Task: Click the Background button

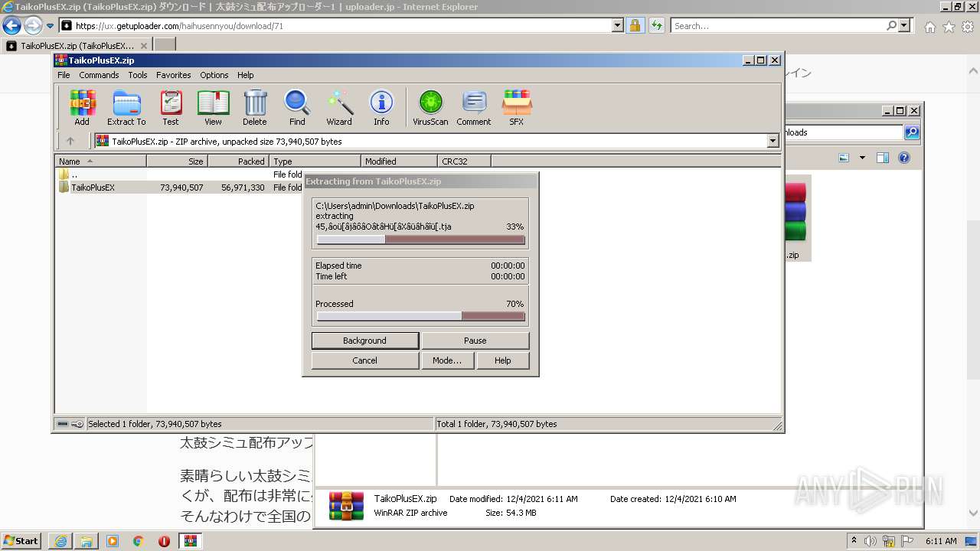Action: coord(365,341)
